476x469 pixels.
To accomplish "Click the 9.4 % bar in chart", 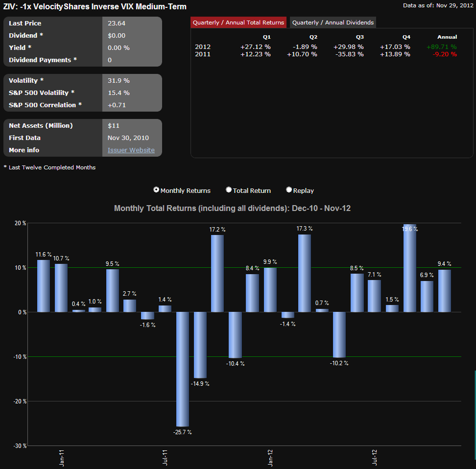I will coord(445,291).
